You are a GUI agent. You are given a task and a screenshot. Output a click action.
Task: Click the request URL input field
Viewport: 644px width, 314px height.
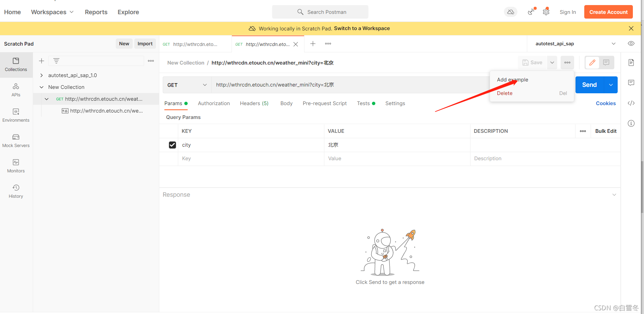351,85
